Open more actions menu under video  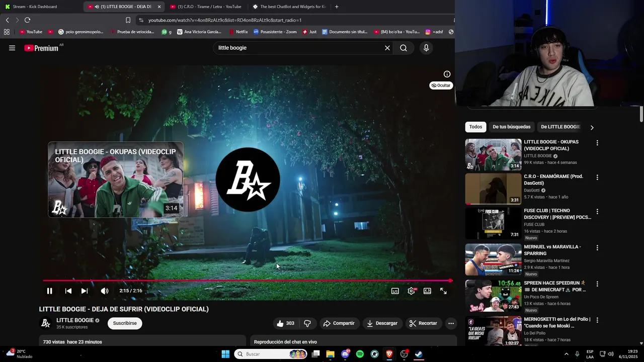pyautogui.click(x=451, y=323)
